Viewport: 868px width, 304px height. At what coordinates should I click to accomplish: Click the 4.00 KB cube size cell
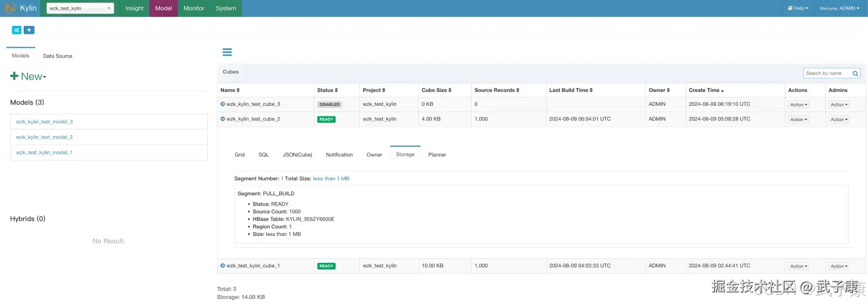[x=431, y=119]
